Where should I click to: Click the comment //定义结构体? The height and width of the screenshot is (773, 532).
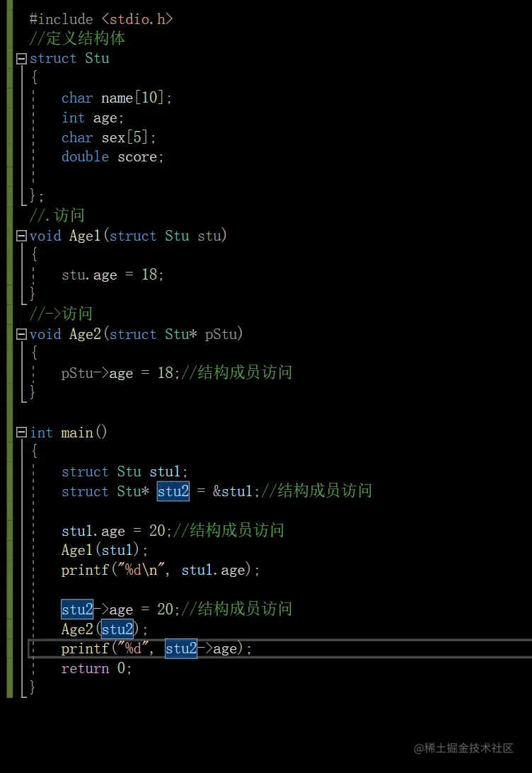click(x=77, y=38)
